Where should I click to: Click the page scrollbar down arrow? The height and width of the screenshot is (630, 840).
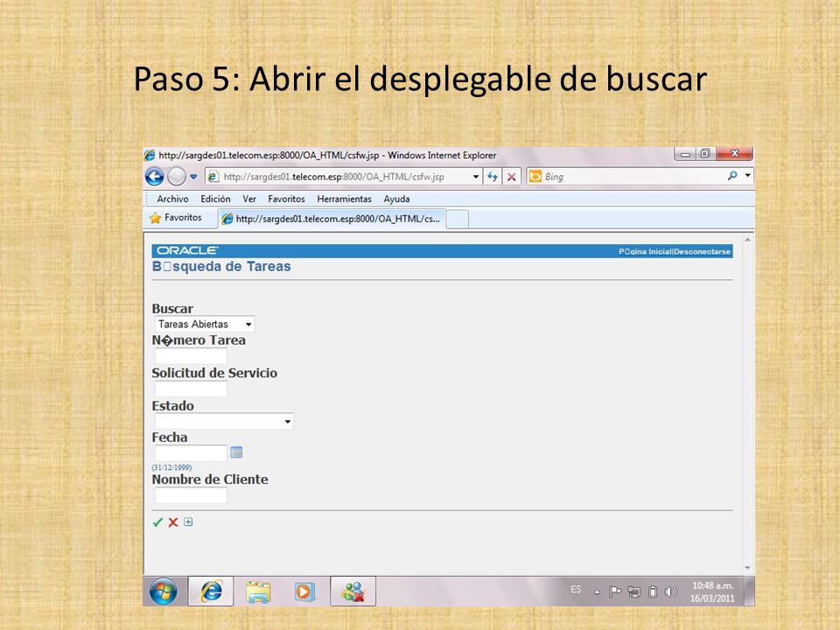point(747,568)
